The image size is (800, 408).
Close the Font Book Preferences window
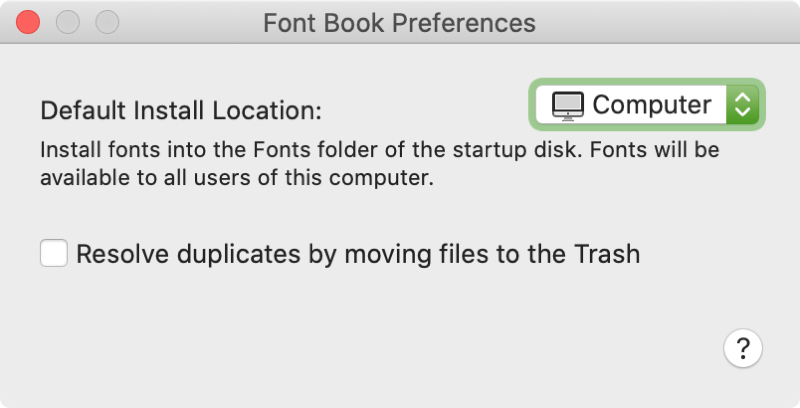pyautogui.click(x=28, y=22)
